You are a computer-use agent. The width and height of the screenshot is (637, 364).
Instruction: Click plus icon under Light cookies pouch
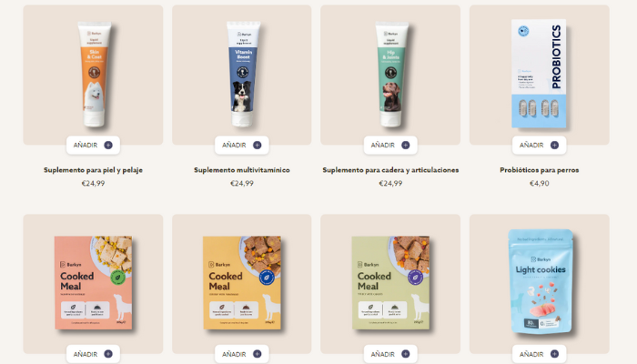(x=554, y=354)
